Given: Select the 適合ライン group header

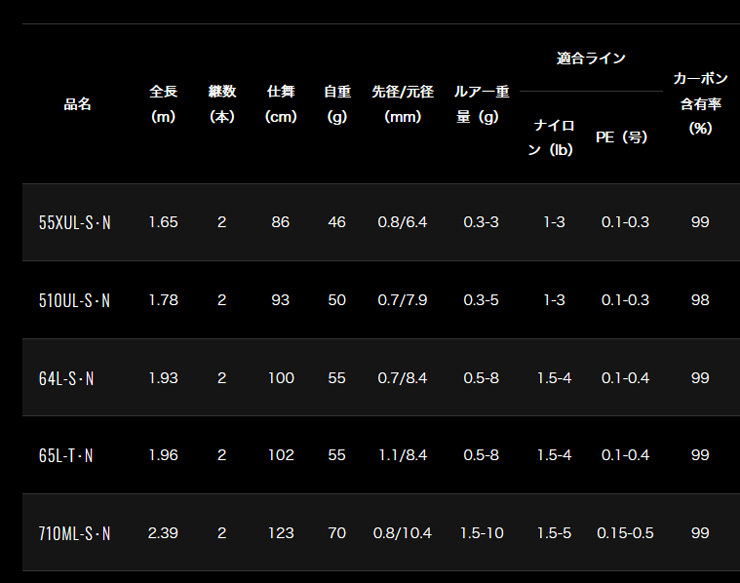Looking at the screenshot, I should (591, 59).
